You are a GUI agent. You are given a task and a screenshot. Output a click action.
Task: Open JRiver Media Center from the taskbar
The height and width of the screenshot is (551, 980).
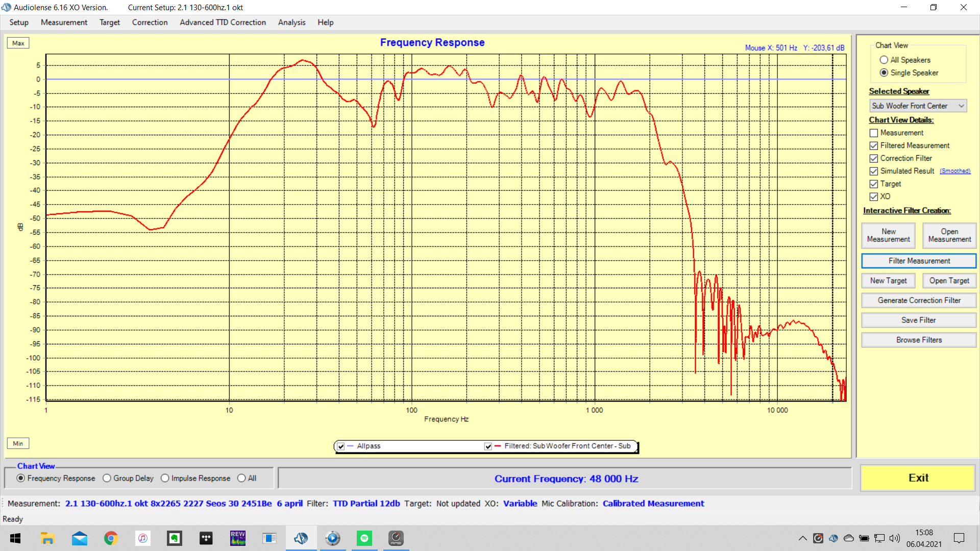click(333, 538)
